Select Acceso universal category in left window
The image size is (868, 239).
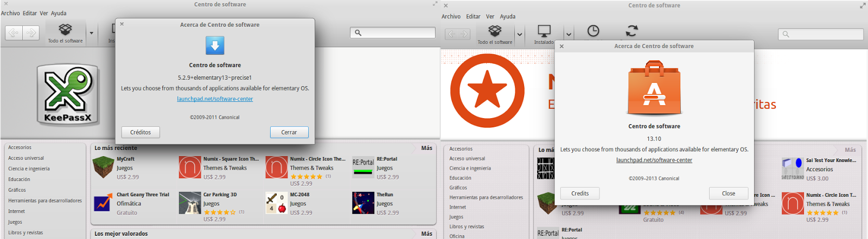tap(26, 158)
